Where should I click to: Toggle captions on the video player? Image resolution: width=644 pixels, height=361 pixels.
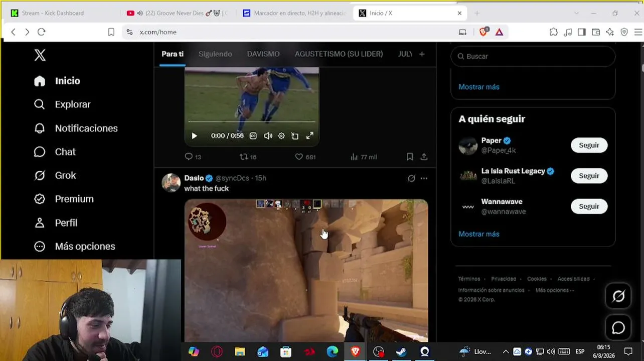pyautogui.click(x=253, y=136)
